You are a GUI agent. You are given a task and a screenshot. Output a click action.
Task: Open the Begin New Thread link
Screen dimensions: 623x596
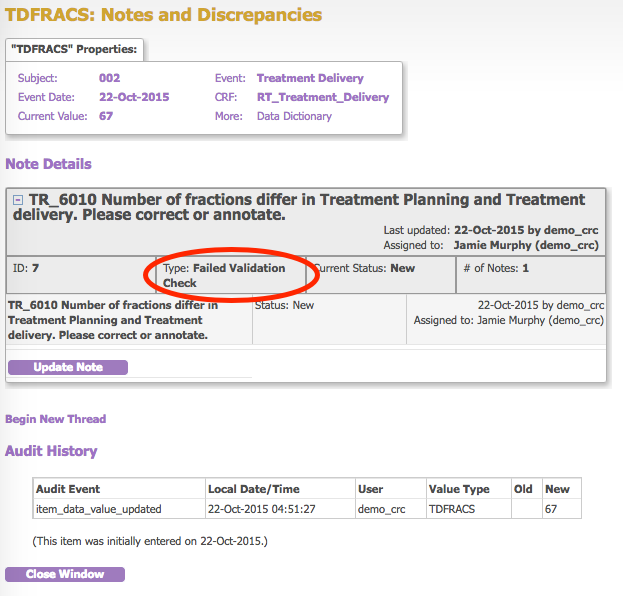[55, 419]
